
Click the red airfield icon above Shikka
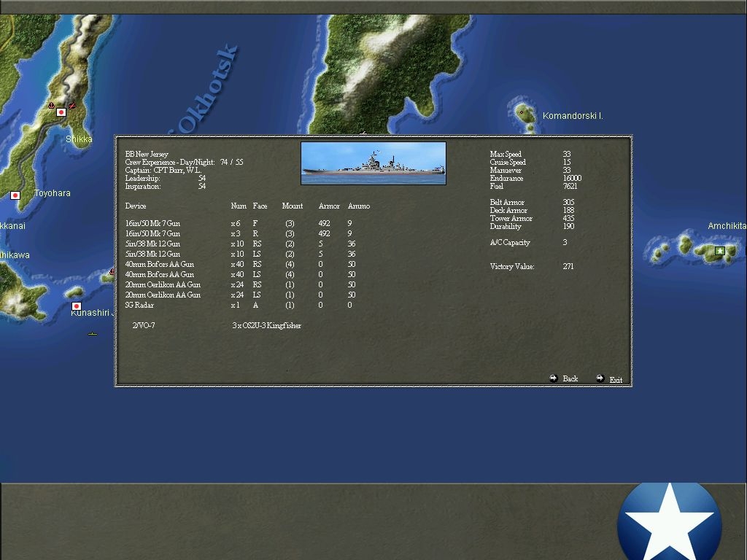tap(72, 106)
